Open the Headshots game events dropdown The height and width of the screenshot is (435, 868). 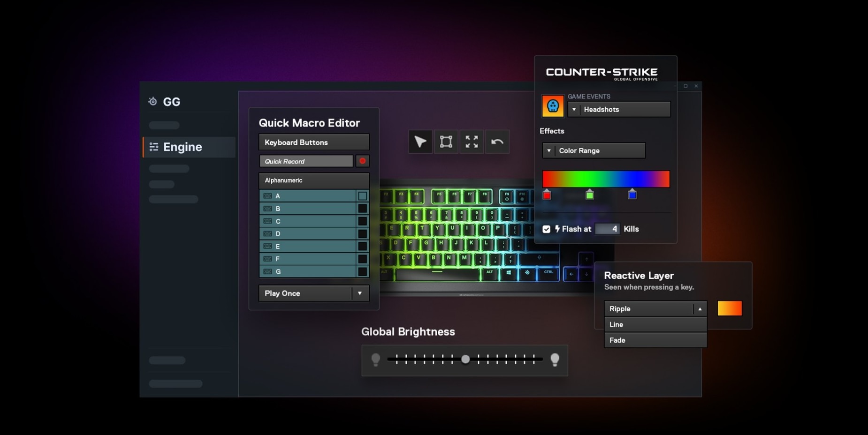pyautogui.click(x=619, y=109)
